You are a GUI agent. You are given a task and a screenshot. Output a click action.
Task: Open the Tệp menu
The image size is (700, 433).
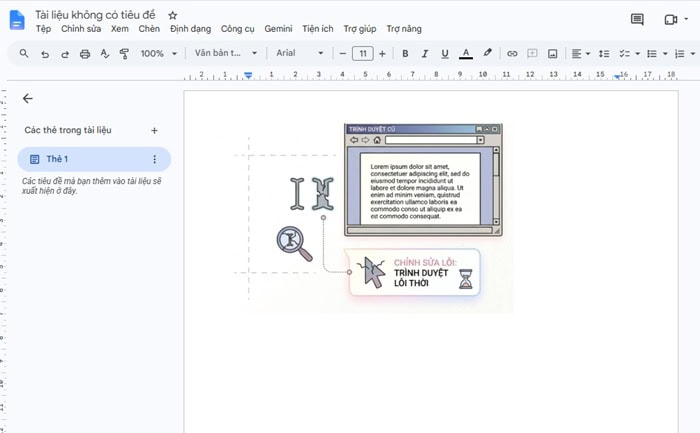click(43, 29)
